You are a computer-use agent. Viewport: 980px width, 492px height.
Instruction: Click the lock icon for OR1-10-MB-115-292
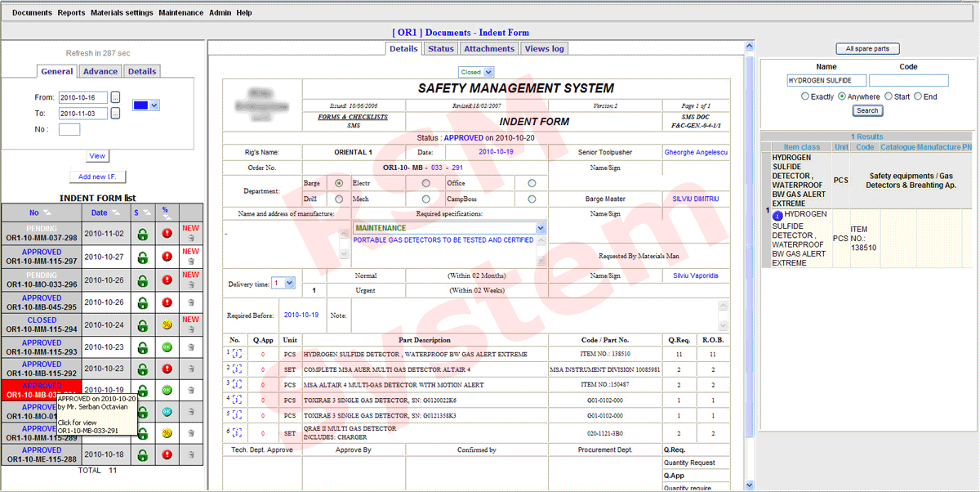point(142,369)
